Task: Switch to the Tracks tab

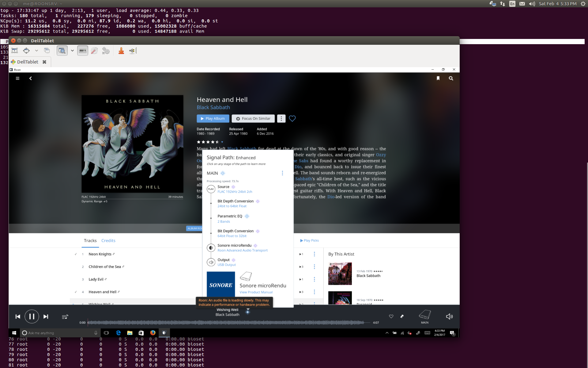Action: [x=90, y=241]
